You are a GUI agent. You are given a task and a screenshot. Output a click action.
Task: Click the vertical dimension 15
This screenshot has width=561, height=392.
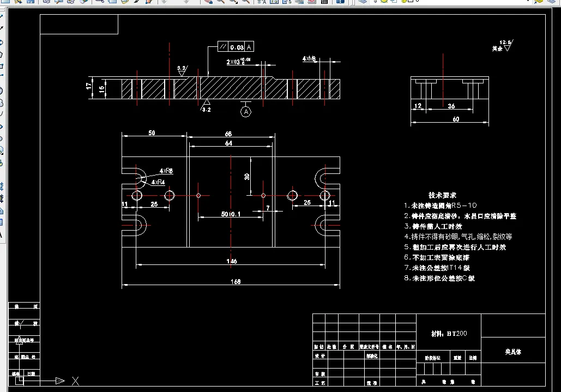(x=101, y=89)
